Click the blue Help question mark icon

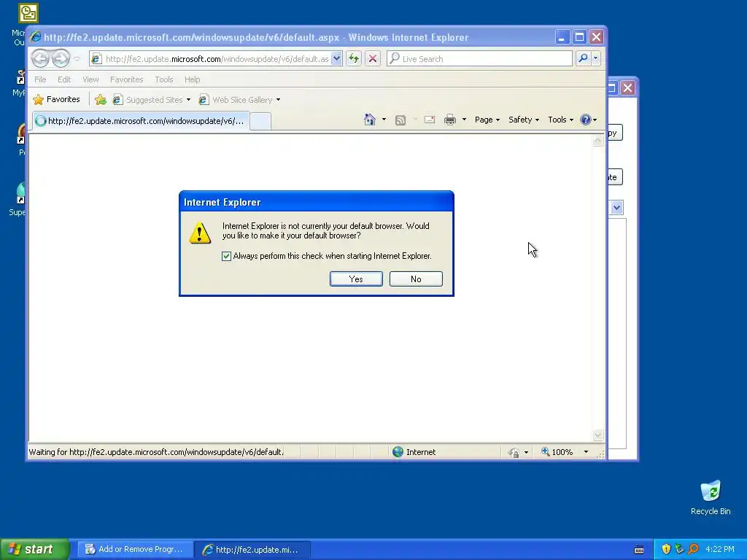click(x=586, y=120)
